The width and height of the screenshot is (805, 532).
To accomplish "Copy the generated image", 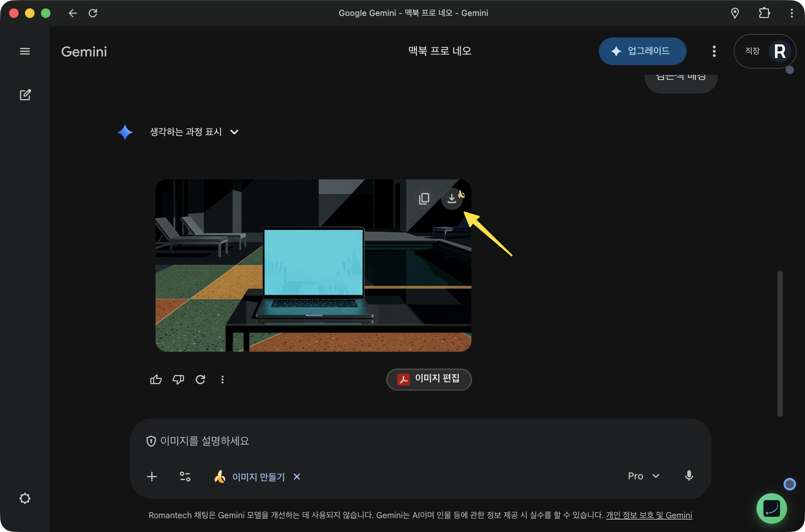I will point(424,198).
